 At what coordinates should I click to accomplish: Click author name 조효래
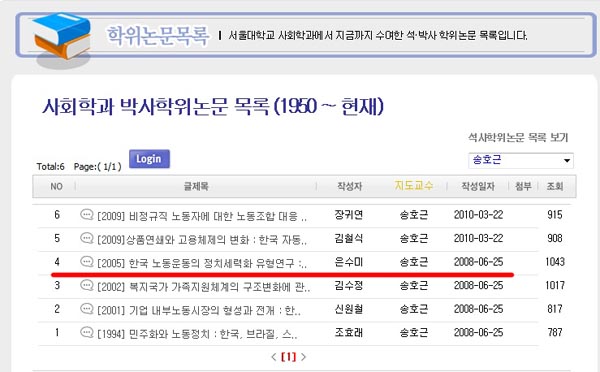tap(349, 332)
